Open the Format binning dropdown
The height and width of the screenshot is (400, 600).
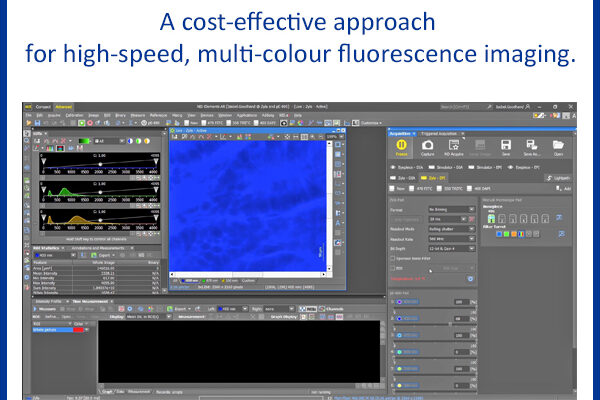pyautogui.click(x=452, y=209)
